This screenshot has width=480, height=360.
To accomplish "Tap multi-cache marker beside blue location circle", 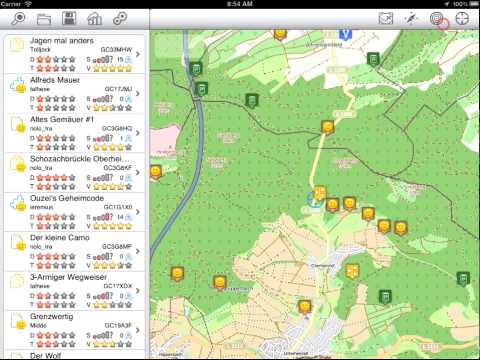I will pyautogui.click(x=320, y=193).
